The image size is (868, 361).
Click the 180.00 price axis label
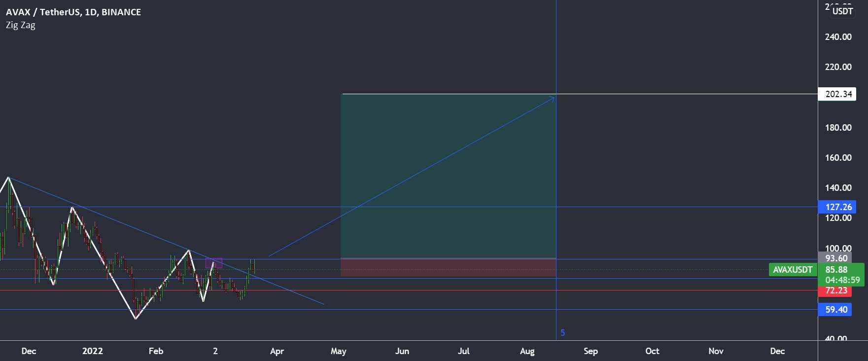838,128
